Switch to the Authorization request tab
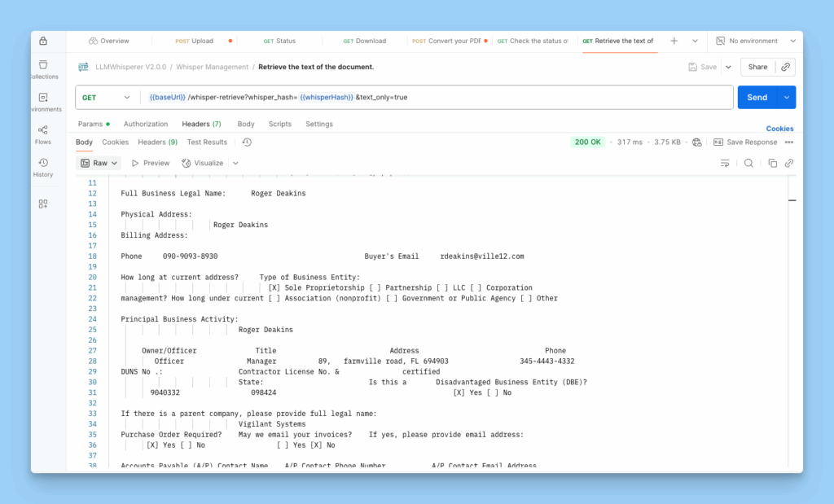The height and width of the screenshot is (504, 834). tap(146, 124)
